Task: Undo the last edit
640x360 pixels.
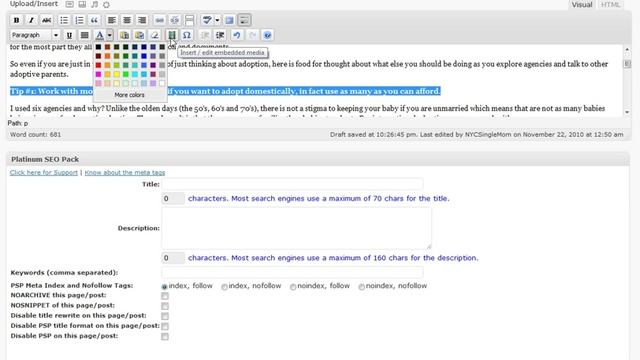Action: (237, 35)
